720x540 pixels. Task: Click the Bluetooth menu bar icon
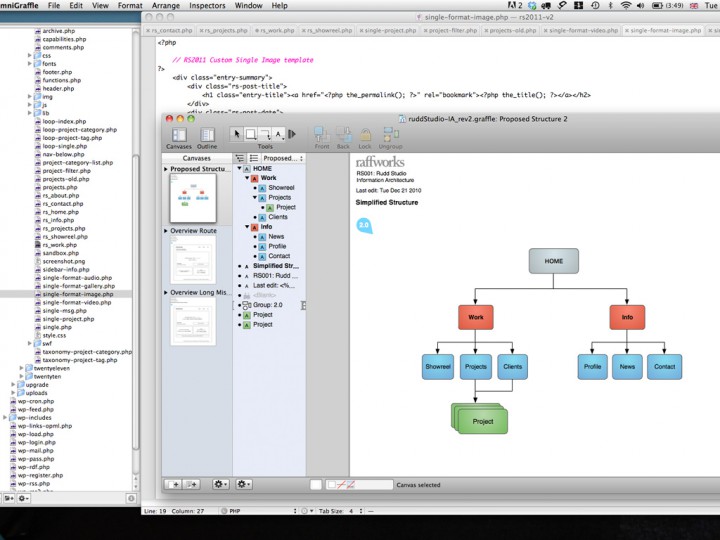click(x=610, y=6)
